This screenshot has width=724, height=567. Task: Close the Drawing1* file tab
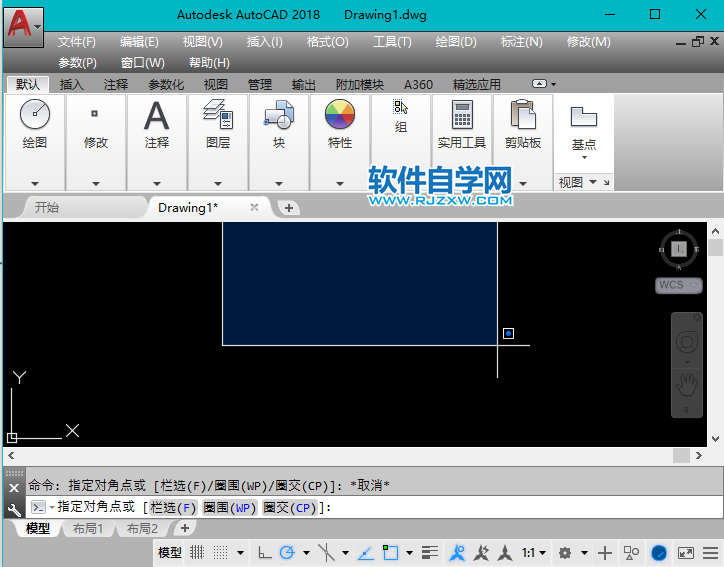(254, 207)
